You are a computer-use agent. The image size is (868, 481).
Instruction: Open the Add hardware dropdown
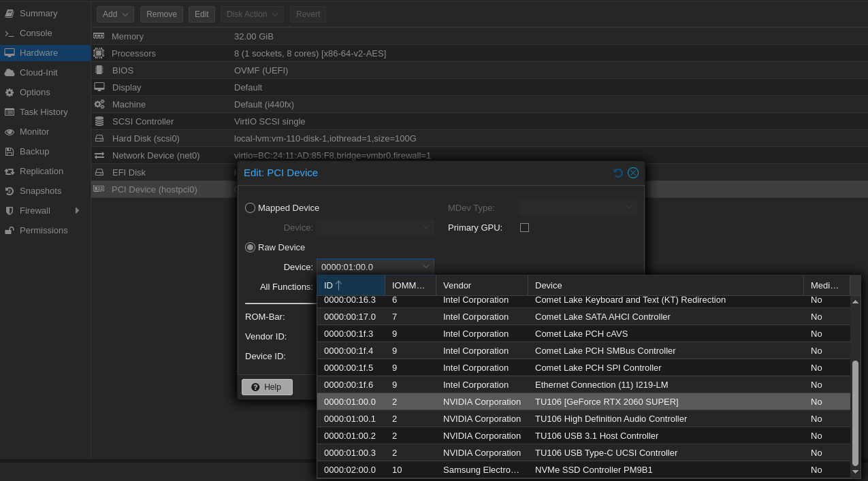[115, 14]
